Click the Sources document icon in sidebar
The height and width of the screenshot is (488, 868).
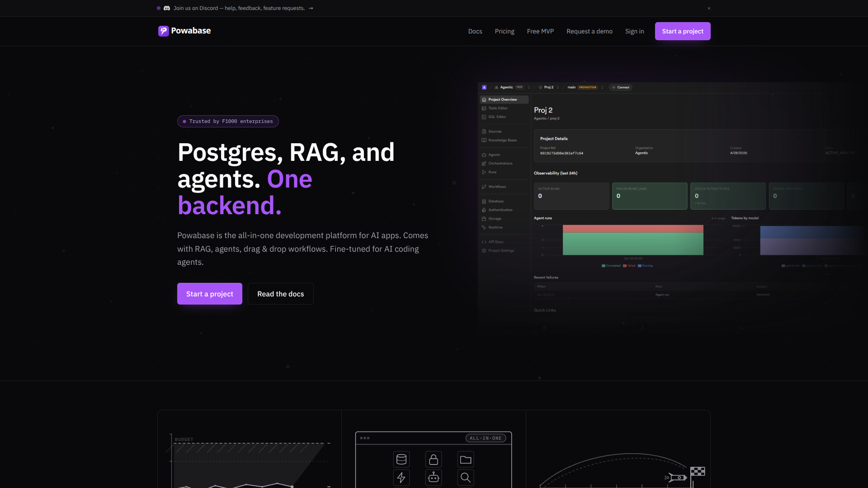click(x=484, y=131)
